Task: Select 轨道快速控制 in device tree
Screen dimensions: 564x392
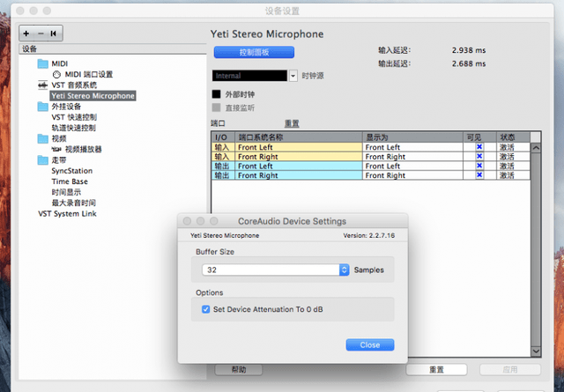Action: (x=74, y=128)
